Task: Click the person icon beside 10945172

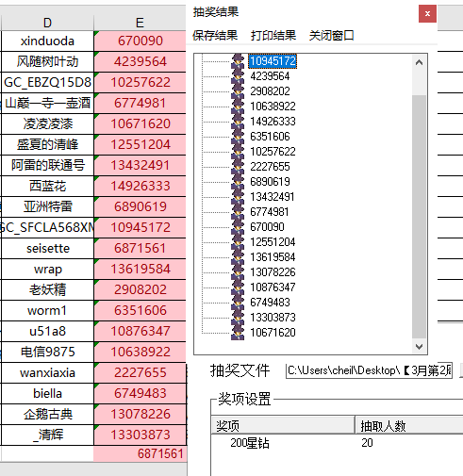Action: [238, 61]
